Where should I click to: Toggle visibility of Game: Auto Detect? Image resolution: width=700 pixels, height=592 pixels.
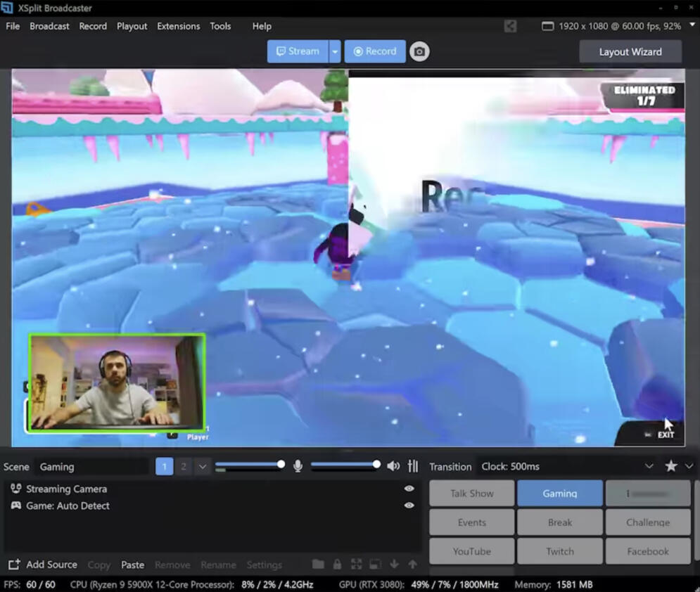click(409, 506)
